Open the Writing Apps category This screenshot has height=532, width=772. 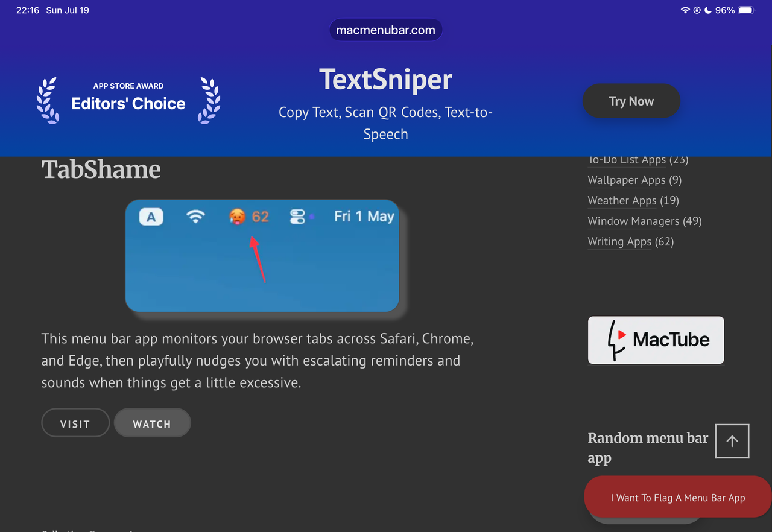[619, 241]
